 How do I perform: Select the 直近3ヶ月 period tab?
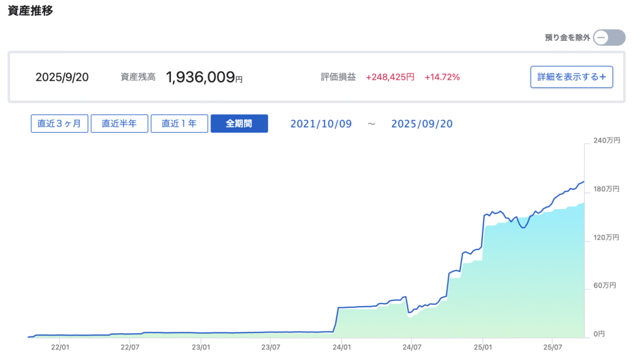59,124
